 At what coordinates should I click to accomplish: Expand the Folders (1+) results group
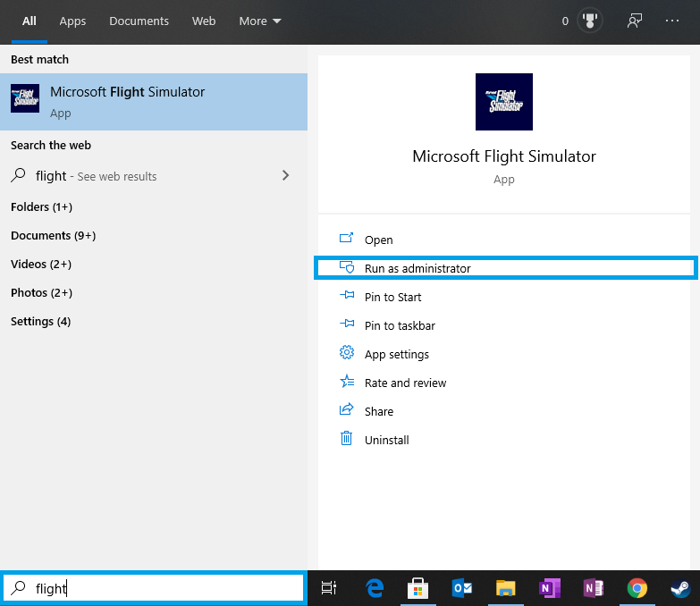coord(42,207)
